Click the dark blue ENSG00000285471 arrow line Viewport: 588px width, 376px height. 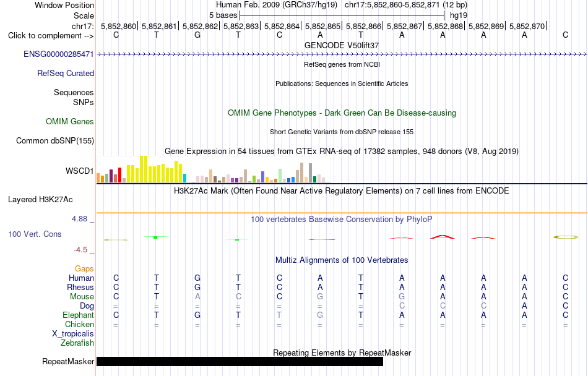click(x=342, y=54)
